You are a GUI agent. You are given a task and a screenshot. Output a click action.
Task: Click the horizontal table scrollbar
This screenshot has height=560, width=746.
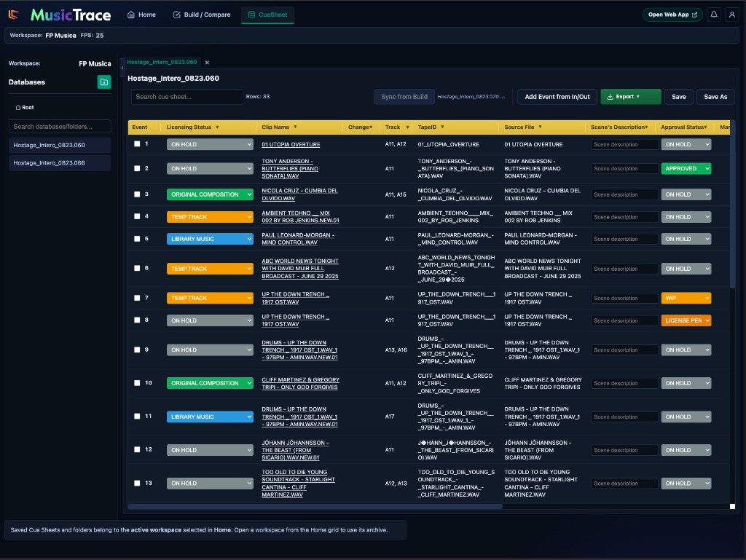click(x=315, y=506)
